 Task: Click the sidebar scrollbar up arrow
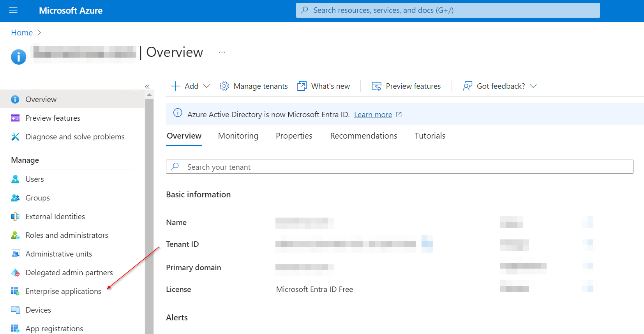click(x=149, y=95)
